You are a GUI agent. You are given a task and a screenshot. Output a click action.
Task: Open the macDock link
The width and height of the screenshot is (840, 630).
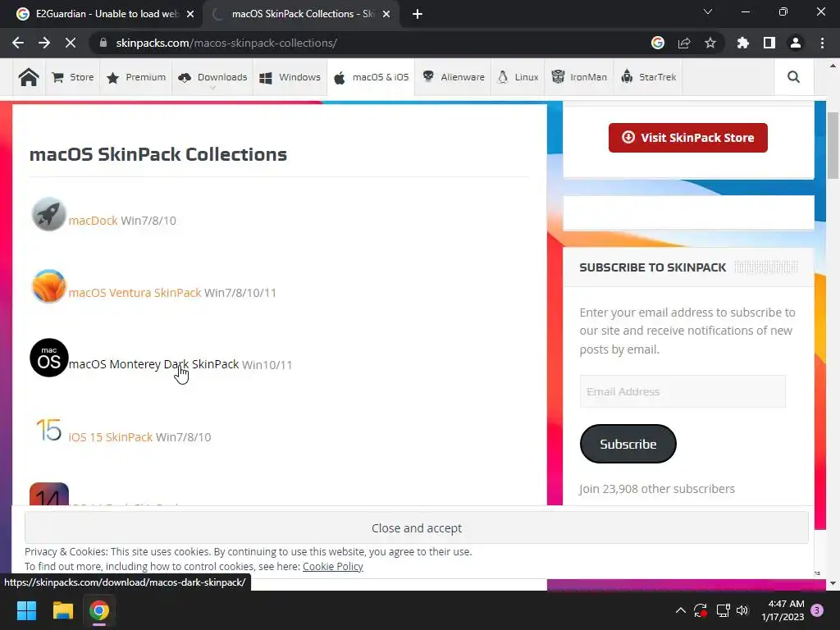coord(93,221)
